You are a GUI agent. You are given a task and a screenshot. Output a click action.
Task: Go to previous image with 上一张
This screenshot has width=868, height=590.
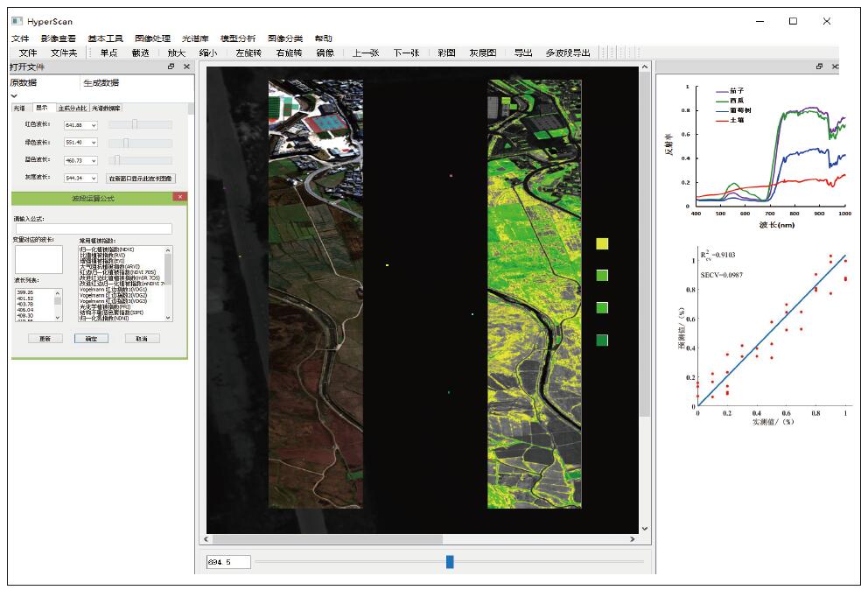coord(366,53)
